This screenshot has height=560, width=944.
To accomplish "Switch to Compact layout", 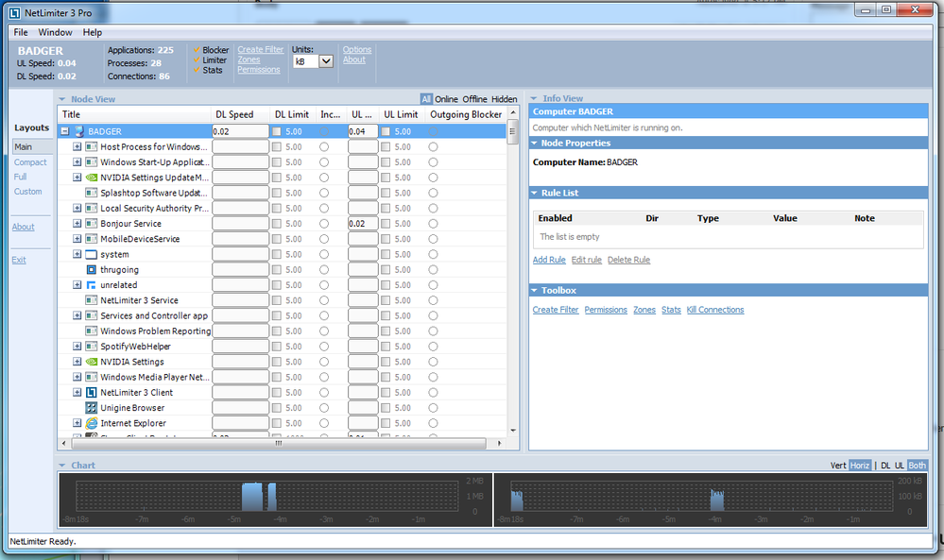I will 30,162.
